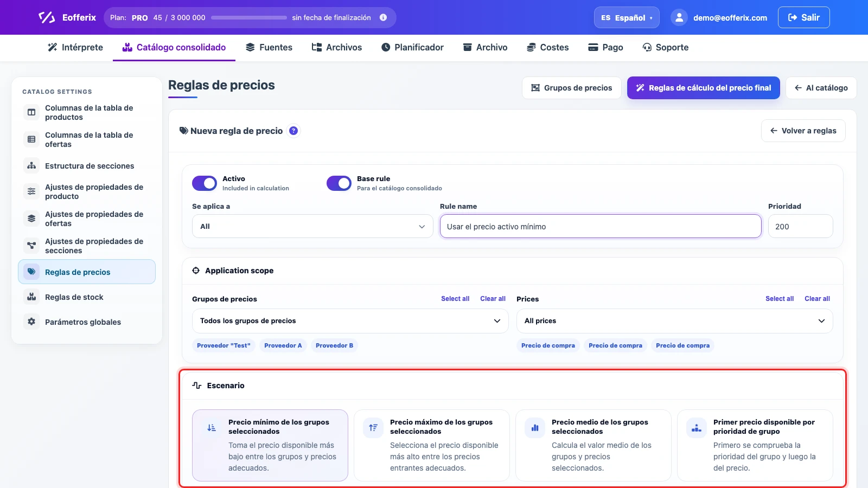The image size is (868, 488).
Task: Click the Prioridad input field
Action: click(801, 226)
